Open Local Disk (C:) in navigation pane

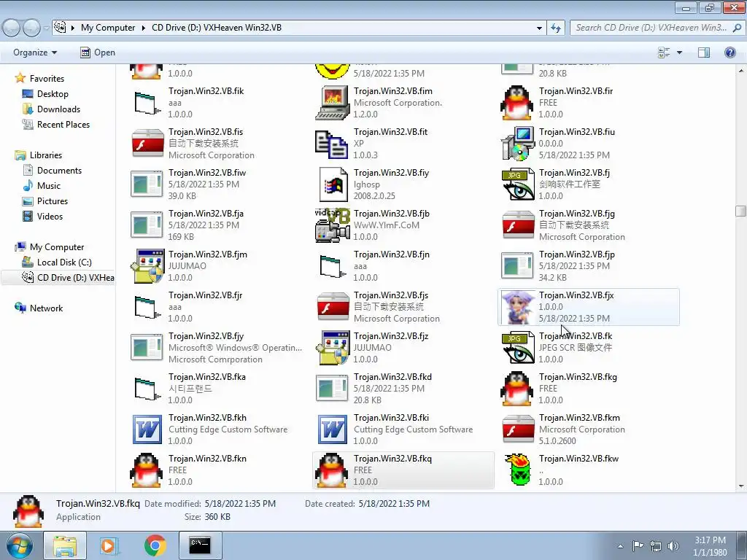coord(64,262)
